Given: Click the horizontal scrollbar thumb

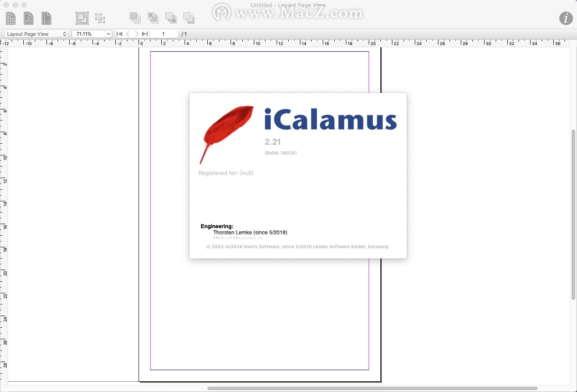Looking at the screenshot, I should [372, 388].
